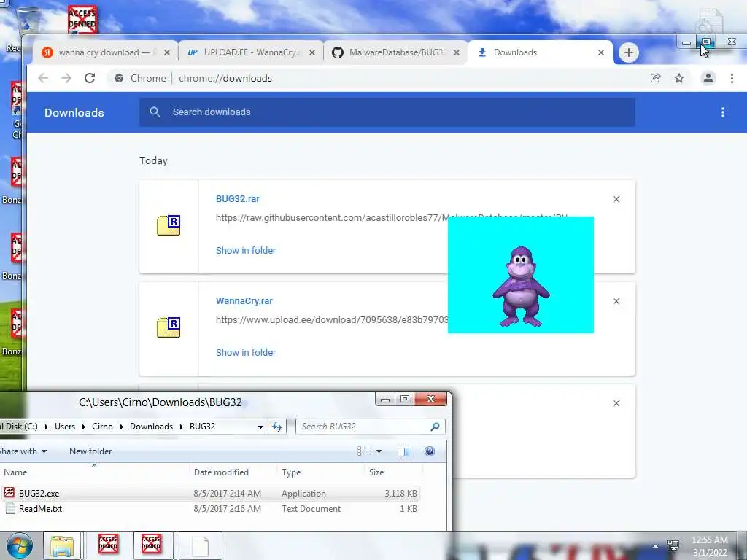Click the purple Bonzi Buddy gorilla
The width and height of the screenshot is (747, 560).
521,286
